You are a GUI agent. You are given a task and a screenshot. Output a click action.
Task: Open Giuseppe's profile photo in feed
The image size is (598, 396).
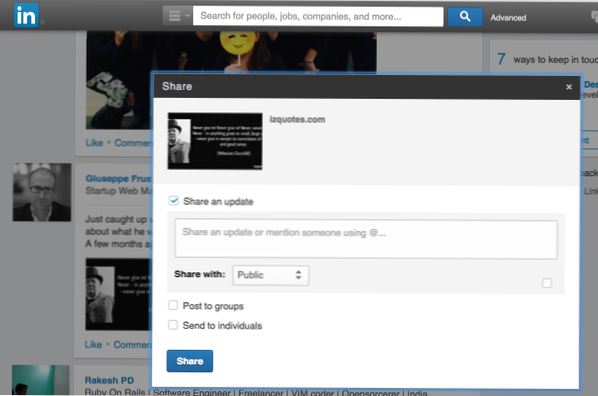[x=42, y=192]
